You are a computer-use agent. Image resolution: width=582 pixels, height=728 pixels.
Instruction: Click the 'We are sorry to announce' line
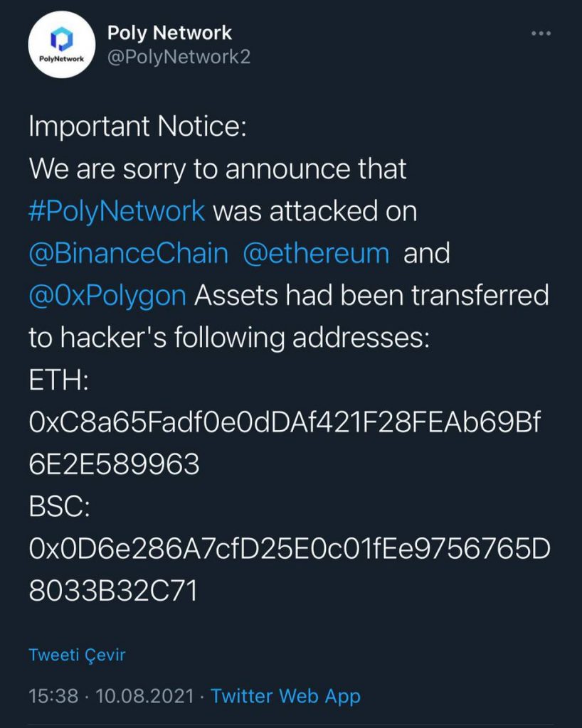pos(217,169)
